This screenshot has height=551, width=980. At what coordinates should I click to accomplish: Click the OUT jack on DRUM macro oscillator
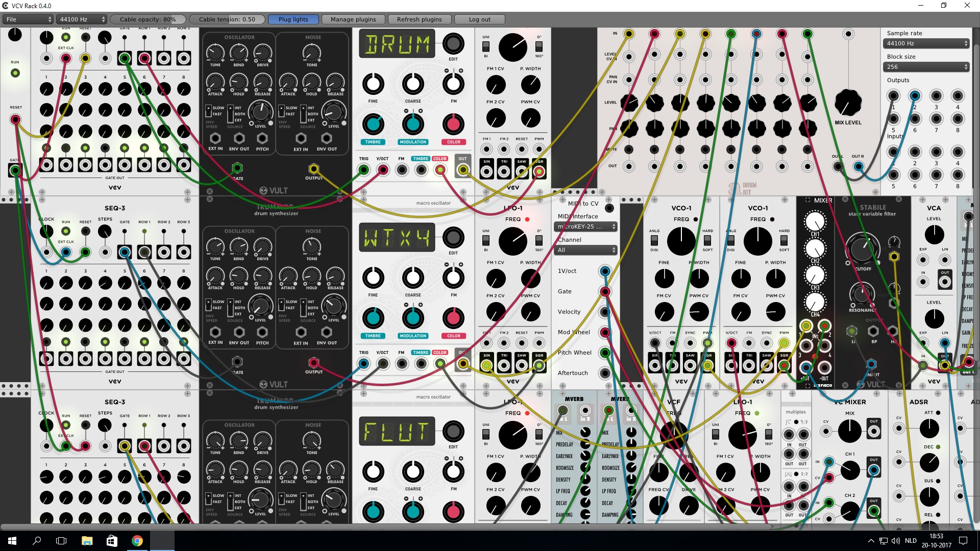tap(462, 170)
